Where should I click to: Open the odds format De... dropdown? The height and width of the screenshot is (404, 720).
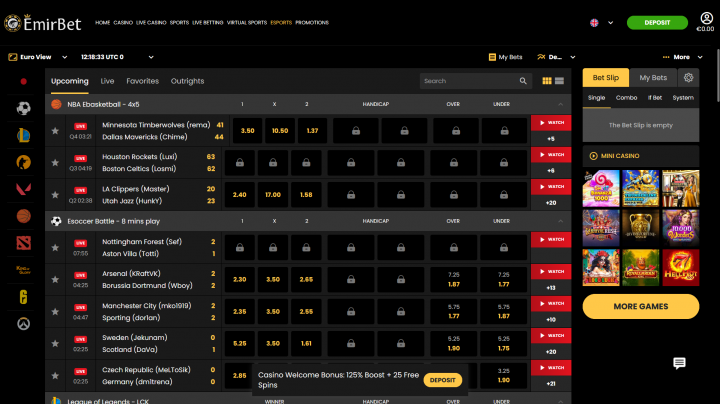[x=556, y=57]
